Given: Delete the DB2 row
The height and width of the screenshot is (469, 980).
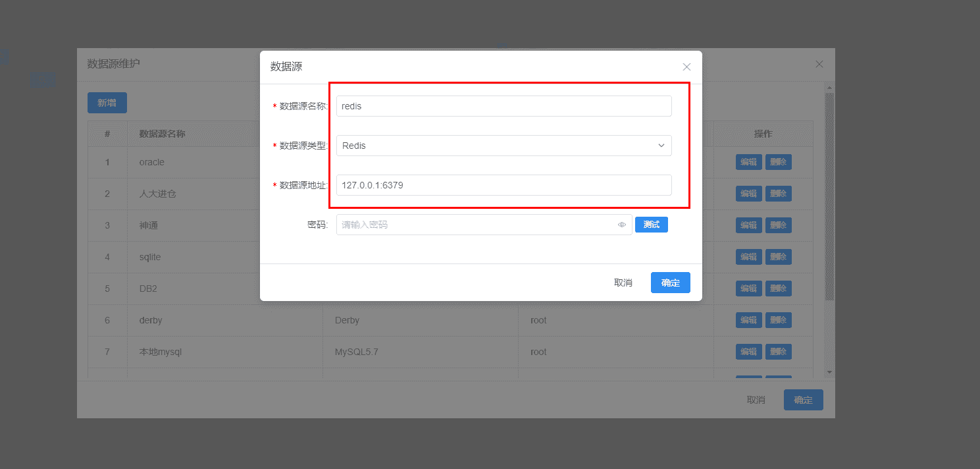Looking at the screenshot, I should pyautogui.click(x=779, y=289).
